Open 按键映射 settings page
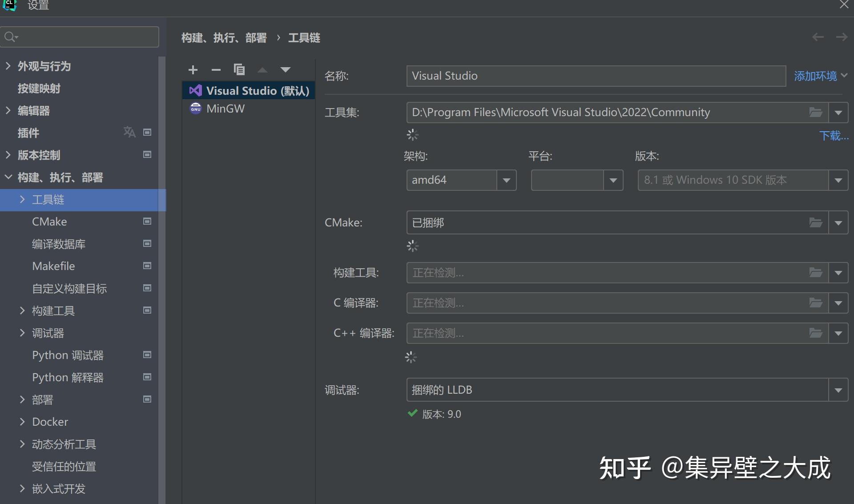 point(39,89)
